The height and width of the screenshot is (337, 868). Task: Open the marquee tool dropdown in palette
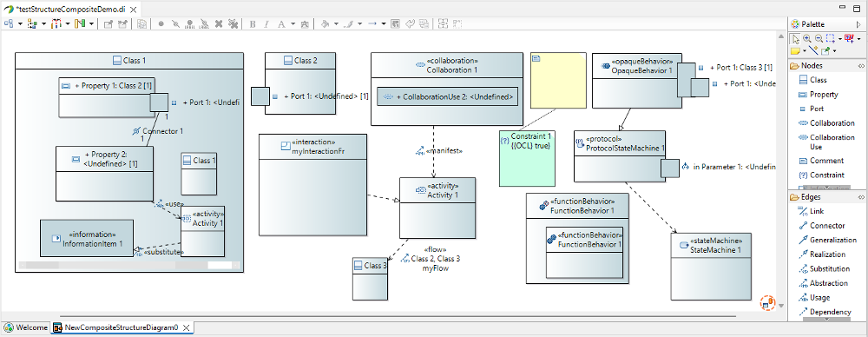point(840,39)
